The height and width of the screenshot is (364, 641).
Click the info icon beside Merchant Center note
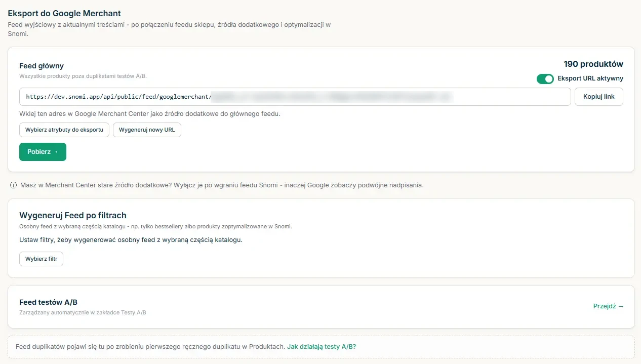(x=13, y=185)
